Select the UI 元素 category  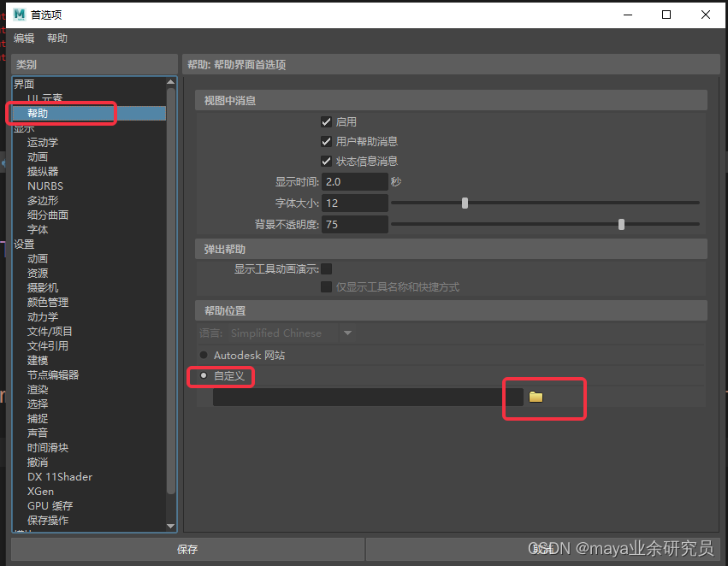pos(44,98)
